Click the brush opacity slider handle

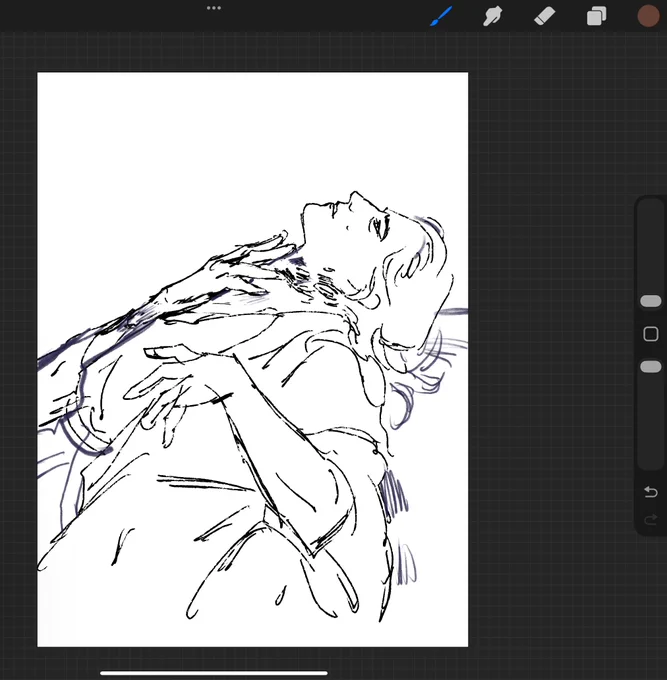(x=651, y=367)
